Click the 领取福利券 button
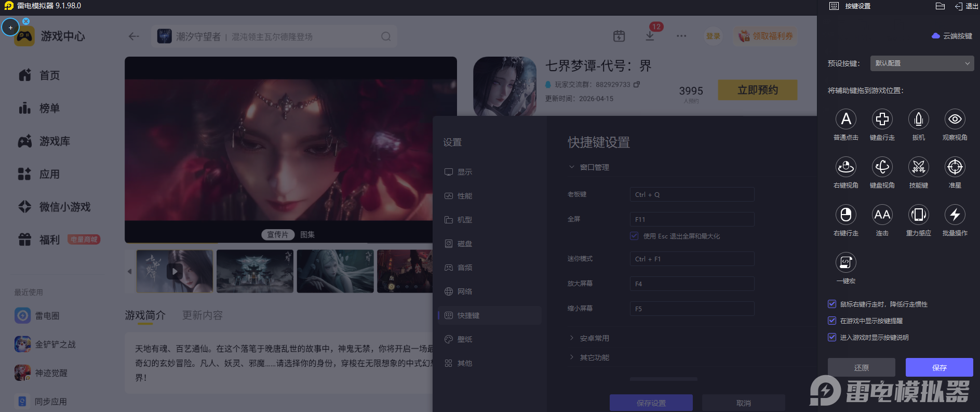 click(766, 36)
